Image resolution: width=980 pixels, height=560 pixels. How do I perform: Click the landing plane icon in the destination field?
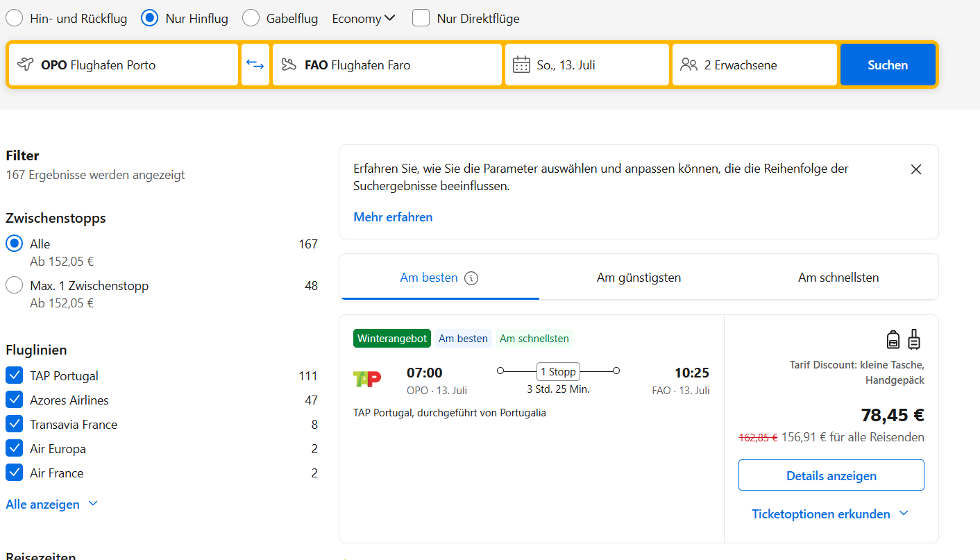[x=289, y=65]
